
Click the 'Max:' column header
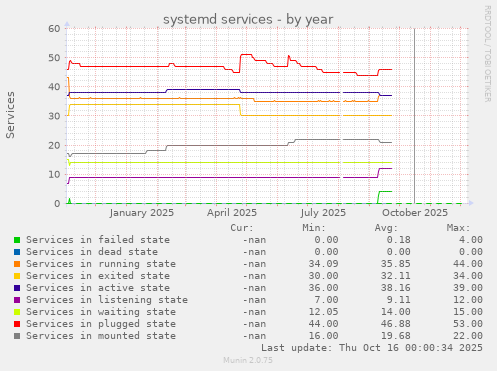pos(458,228)
